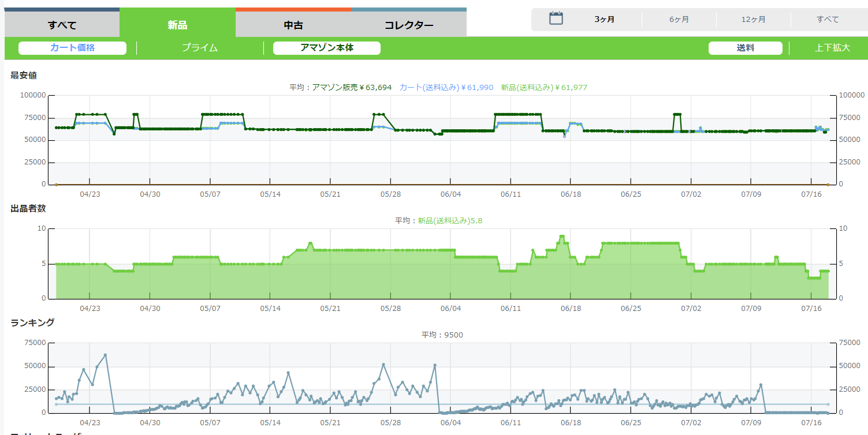Open the 中古 tab

coord(293,25)
